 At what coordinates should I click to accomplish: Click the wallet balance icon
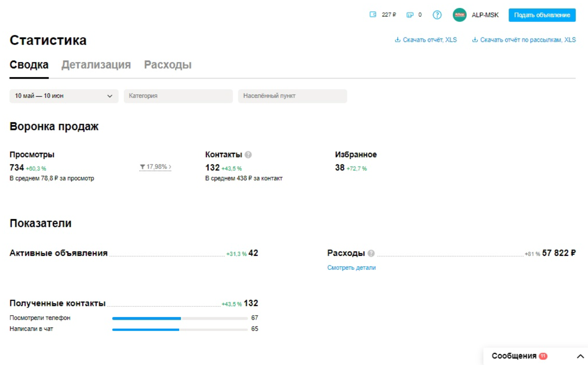(x=372, y=15)
